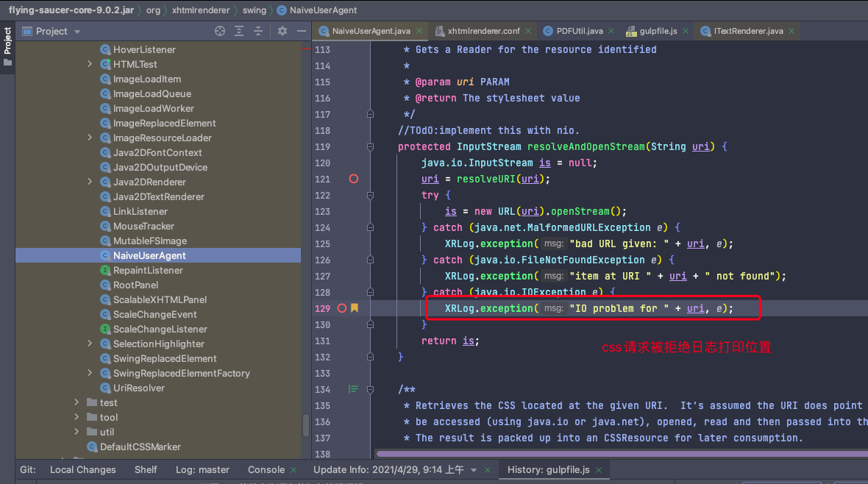The image size is (868, 484).
Task: Click the gutter icon on line 134
Action: tap(353, 389)
